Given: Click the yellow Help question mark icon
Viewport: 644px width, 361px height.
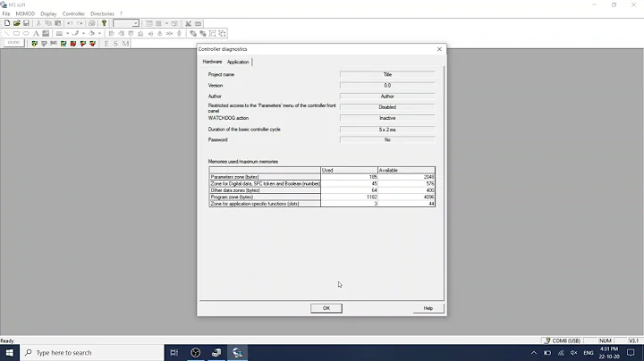Looking at the screenshot, I should pos(104,23).
